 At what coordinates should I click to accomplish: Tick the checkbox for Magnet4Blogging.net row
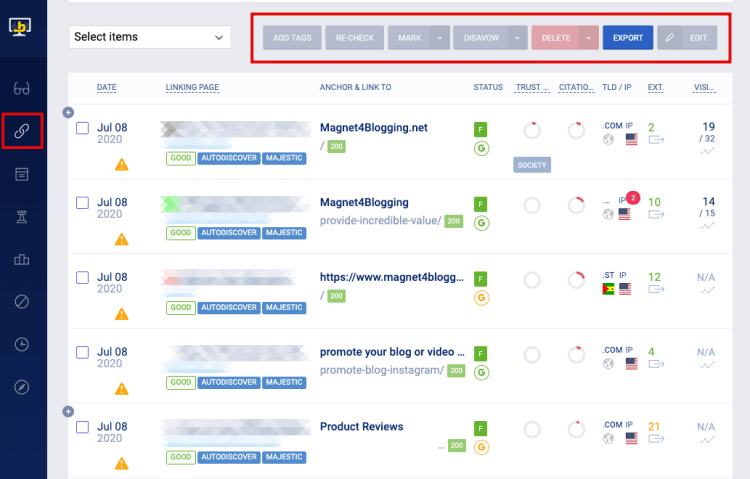82,128
